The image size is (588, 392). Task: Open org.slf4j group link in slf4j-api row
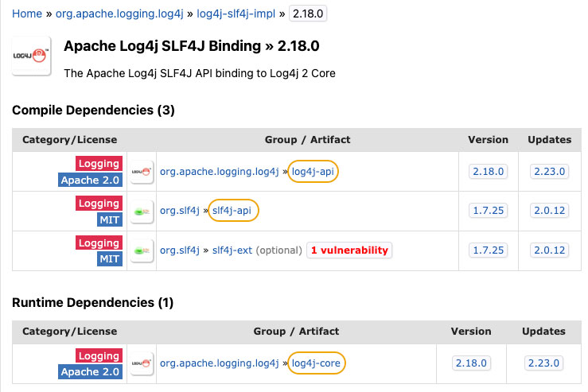click(180, 211)
